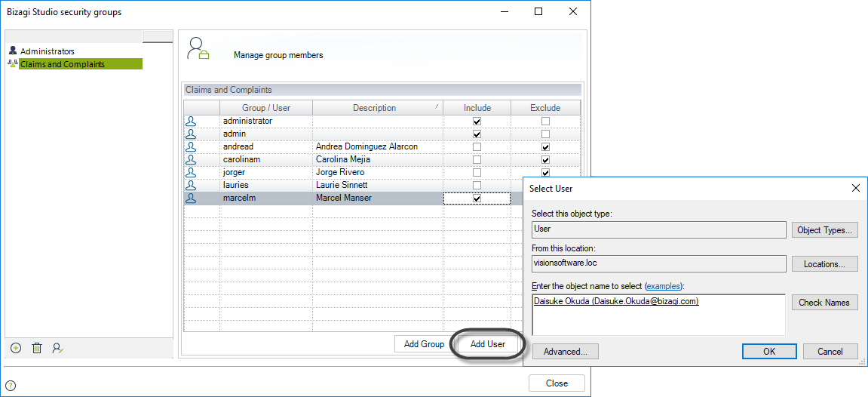The width and height of the screenshot is (868, 397).
Task: Check Include for andread
Action: pyautogui.click(x=477, y=146)
